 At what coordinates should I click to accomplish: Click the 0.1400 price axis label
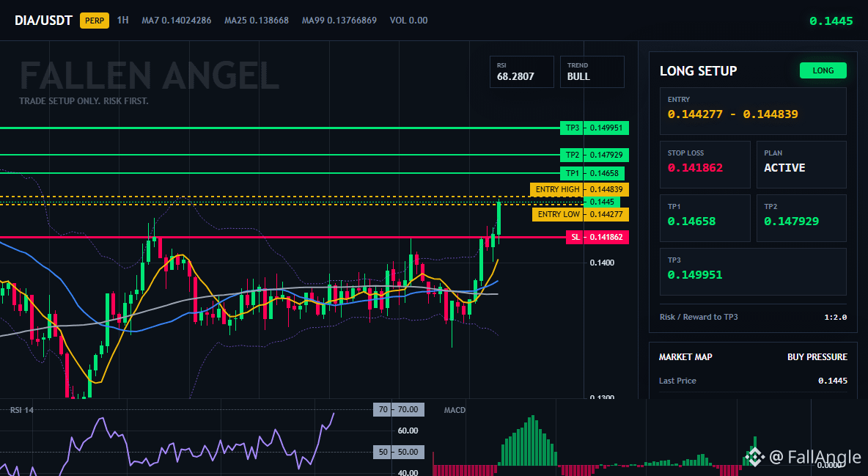[x=602, y=263]
